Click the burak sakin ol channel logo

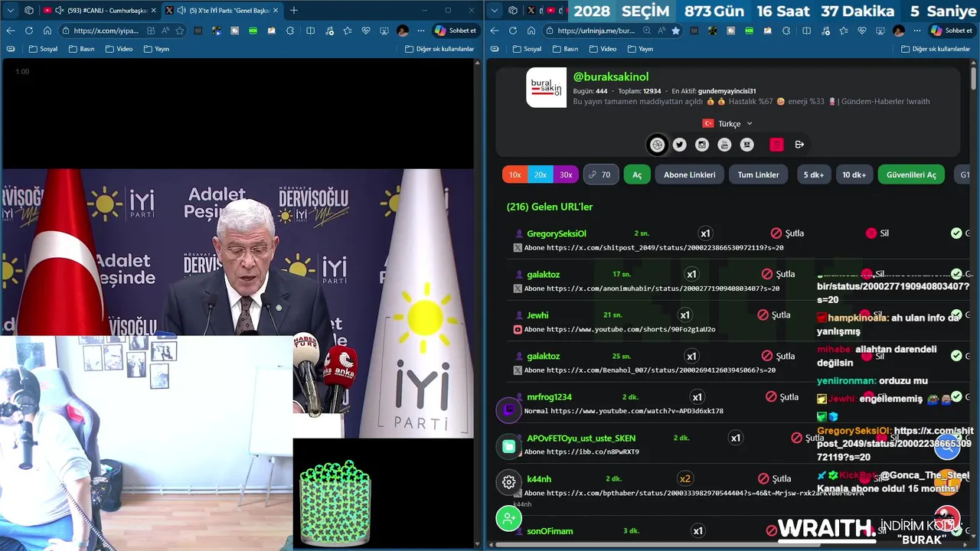click(546, 87)
